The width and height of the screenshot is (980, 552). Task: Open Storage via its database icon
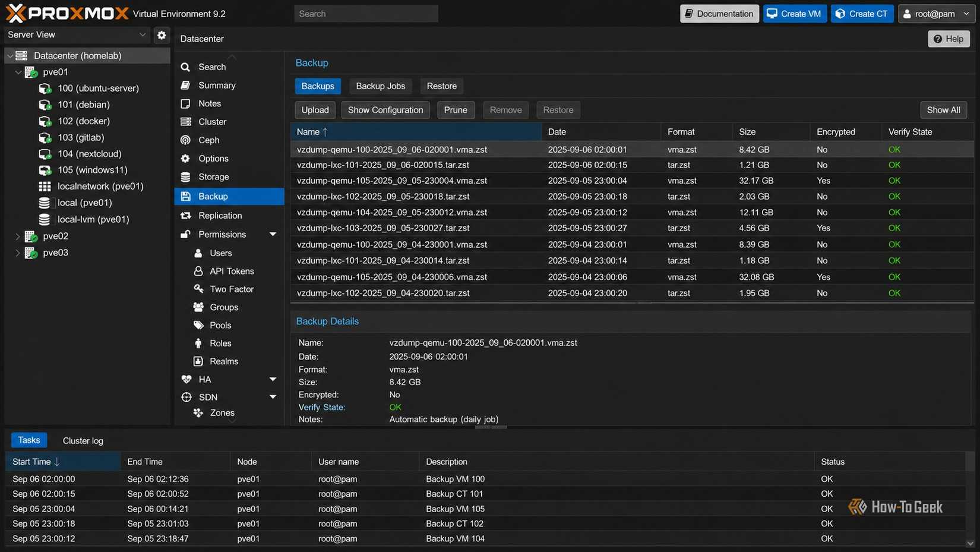point(186,177)
